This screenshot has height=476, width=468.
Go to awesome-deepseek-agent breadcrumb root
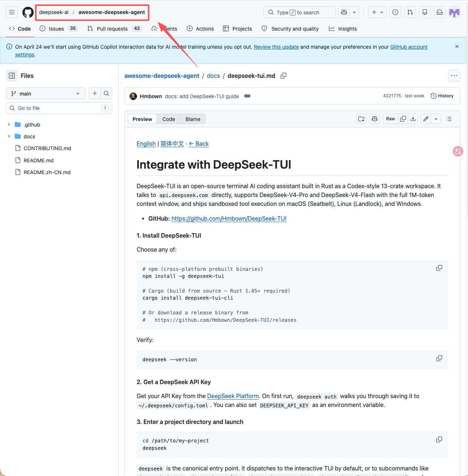pyautogui.click(x=162, y=76)
